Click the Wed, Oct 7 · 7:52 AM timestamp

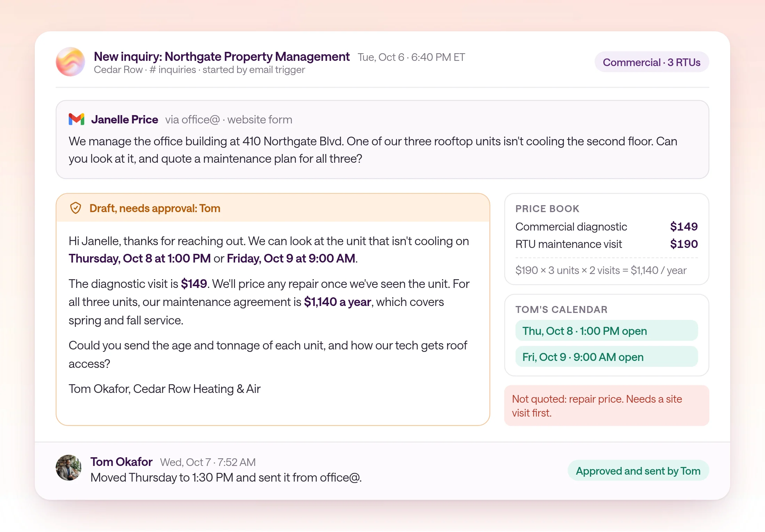(208, 462)
